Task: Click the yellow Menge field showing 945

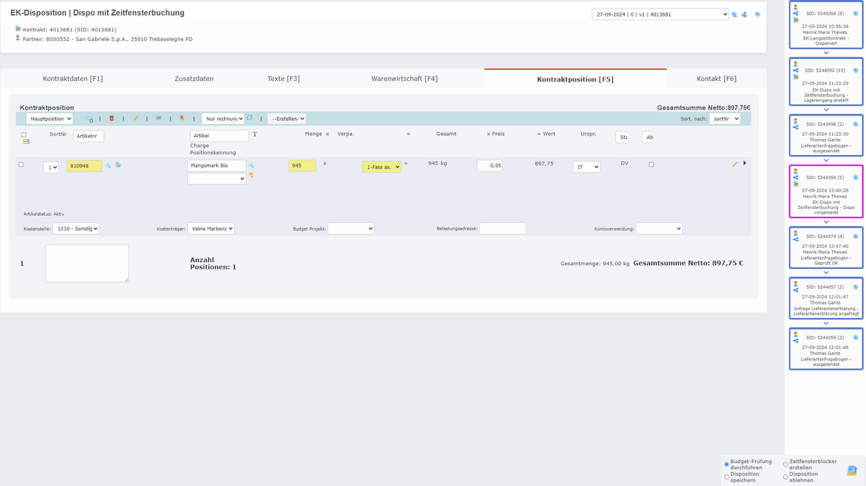Action: [302, 166]
